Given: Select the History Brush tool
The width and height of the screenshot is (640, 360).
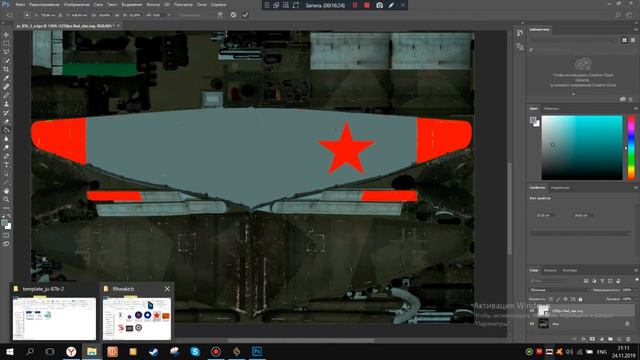Looking at the screenshot, I should tap(6, 113).
